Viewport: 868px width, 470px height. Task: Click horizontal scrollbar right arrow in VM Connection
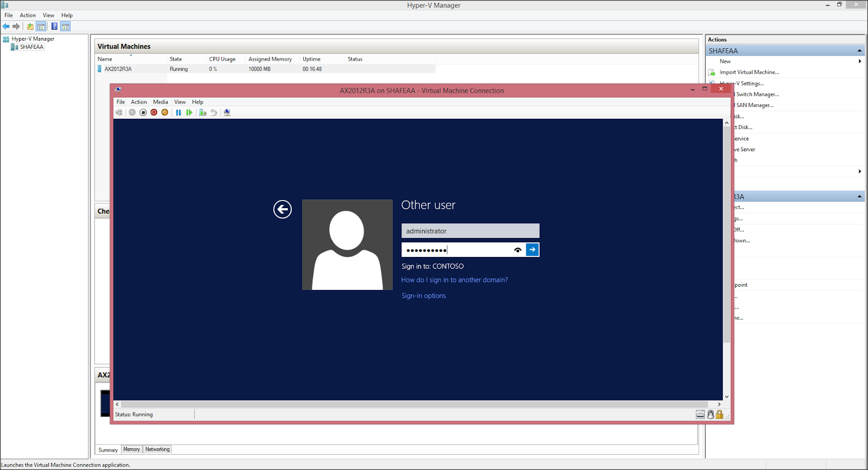coord(719,404)
